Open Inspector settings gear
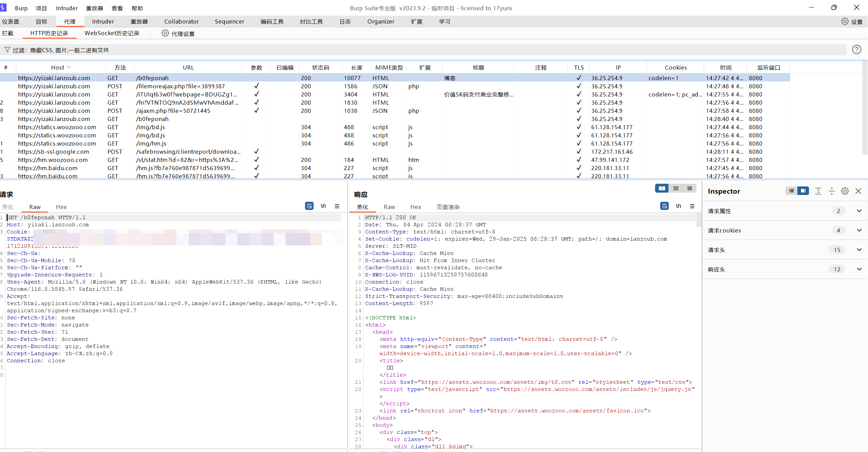The width and height of the screenshot is (868, 452). (x=845, y=191)
